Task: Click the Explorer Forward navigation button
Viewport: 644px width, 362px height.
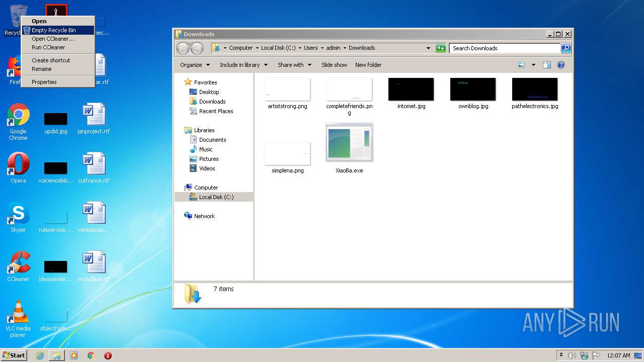Action: pyautogui.click(x=197, y=48)
